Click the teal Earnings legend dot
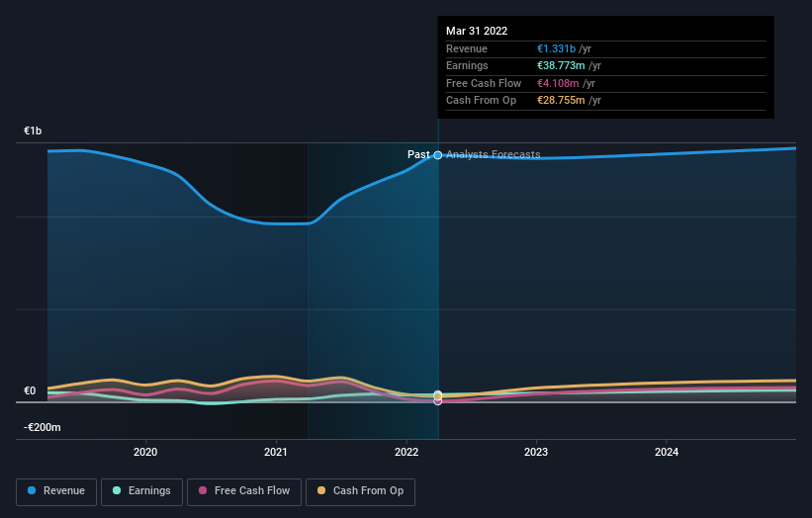The width and height of the screenshot is (812, 518). [x=117, y=490]
